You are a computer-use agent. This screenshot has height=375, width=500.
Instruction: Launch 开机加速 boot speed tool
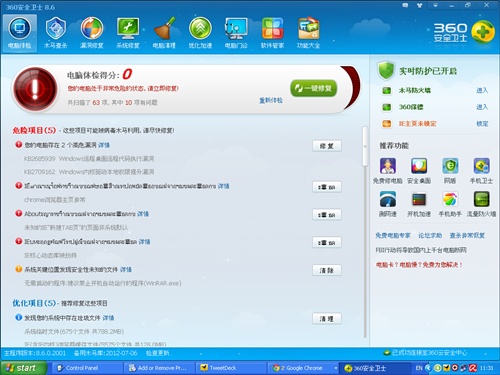[419, 199]
